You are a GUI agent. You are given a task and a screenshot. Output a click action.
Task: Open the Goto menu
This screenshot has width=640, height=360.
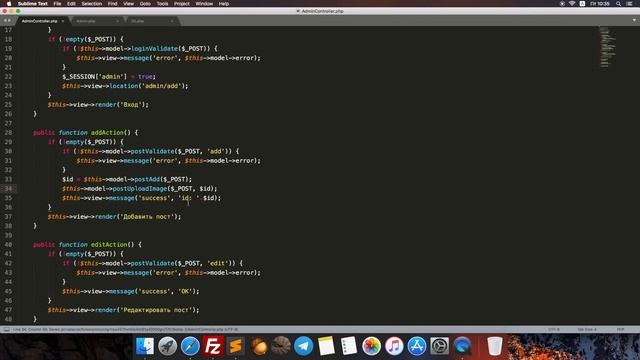coord(145,4)
